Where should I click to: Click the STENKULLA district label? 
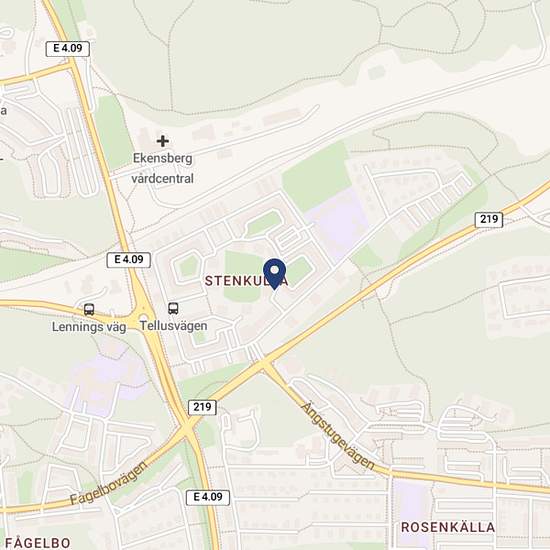(x=247, y=281)
